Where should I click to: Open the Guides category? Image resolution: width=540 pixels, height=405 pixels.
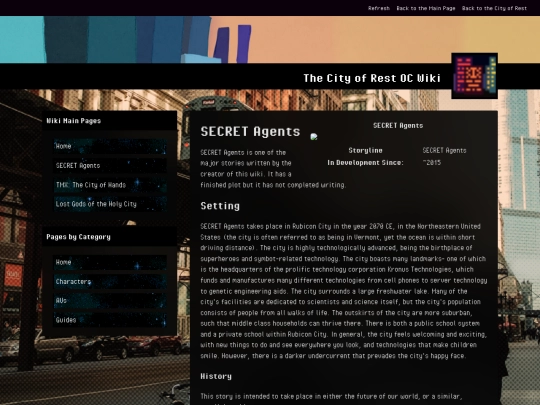[x=110, y=320]
